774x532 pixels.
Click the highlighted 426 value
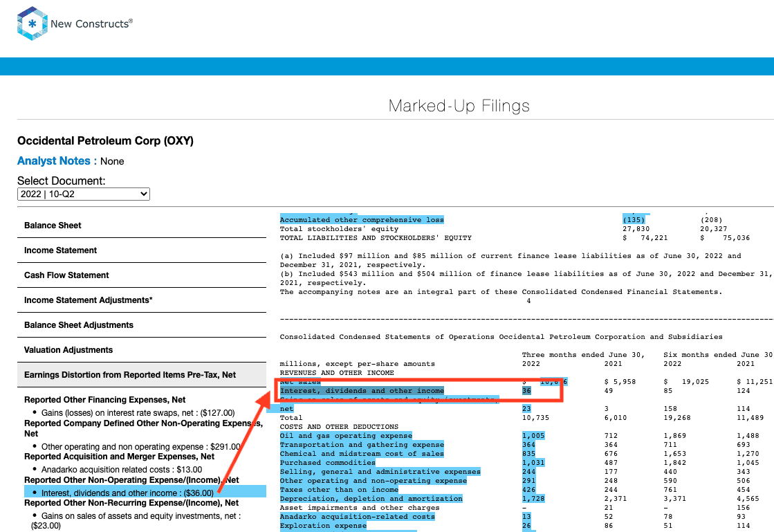tap(528, 490)
